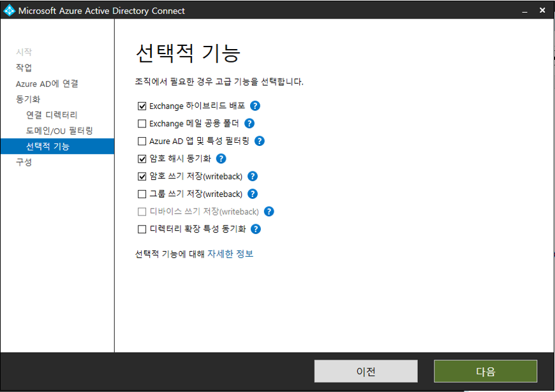Toggle 암호 해시 동기화 checkbox
Screen dimensions: 555x392
click(x=142, y=159)
